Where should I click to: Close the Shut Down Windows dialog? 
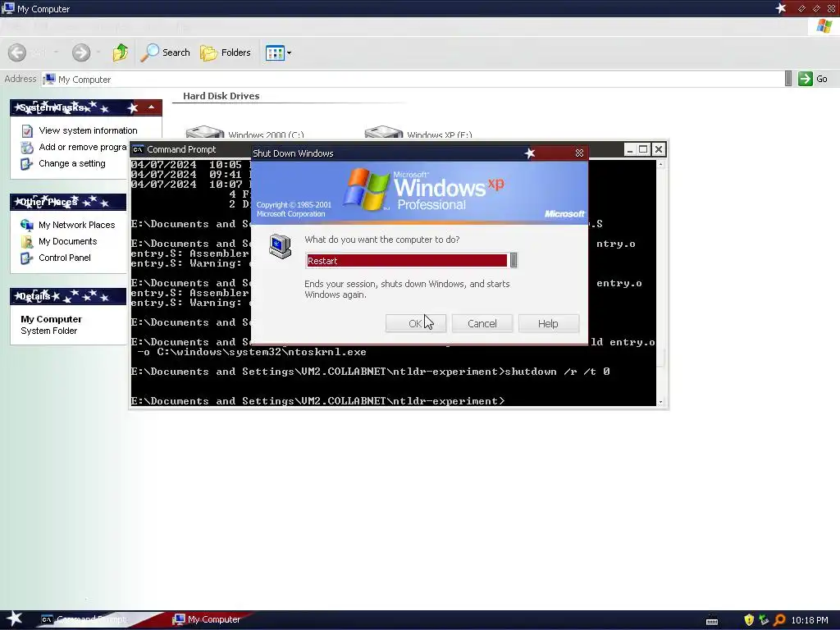(579, 153)
